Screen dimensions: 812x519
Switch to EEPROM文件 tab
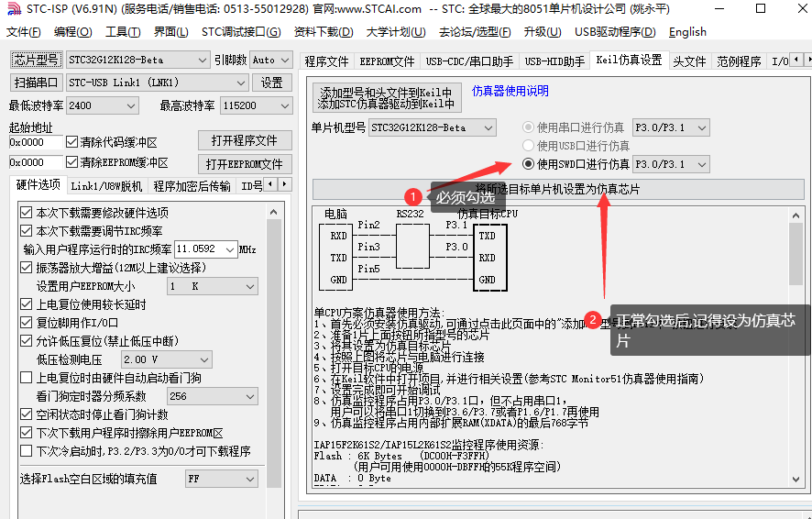pyautogui.click(x=387, y=61)
